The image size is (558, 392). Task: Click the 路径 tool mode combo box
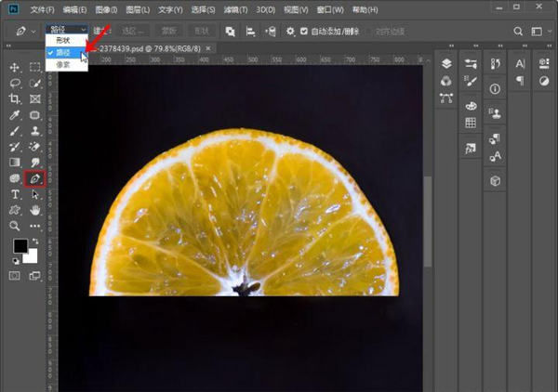click(67, 31)
